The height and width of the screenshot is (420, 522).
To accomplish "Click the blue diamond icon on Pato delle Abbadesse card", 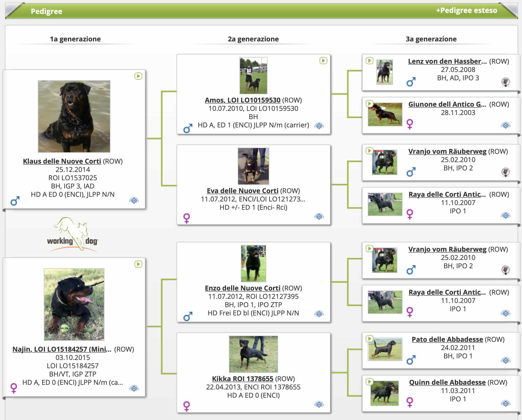I will [x=506, y=360].
